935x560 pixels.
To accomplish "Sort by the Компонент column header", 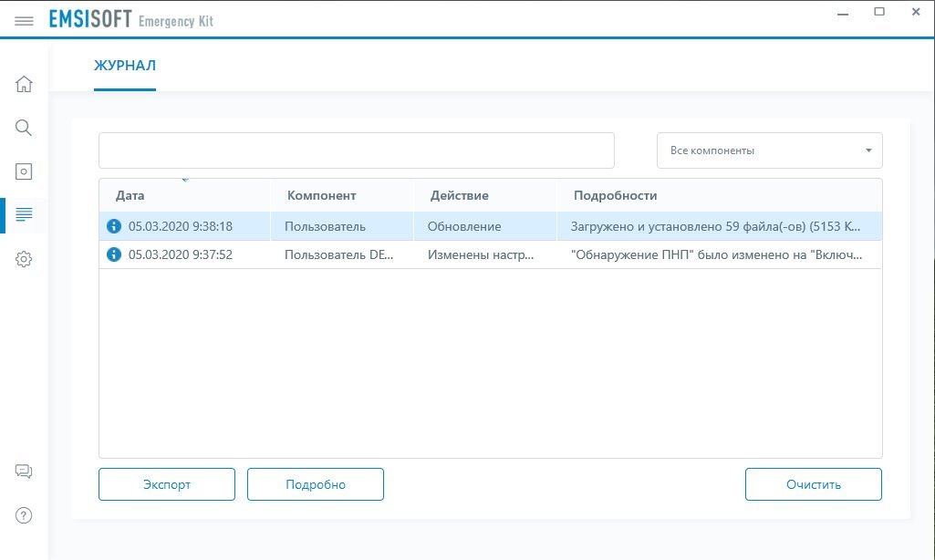I will [321, 195].
